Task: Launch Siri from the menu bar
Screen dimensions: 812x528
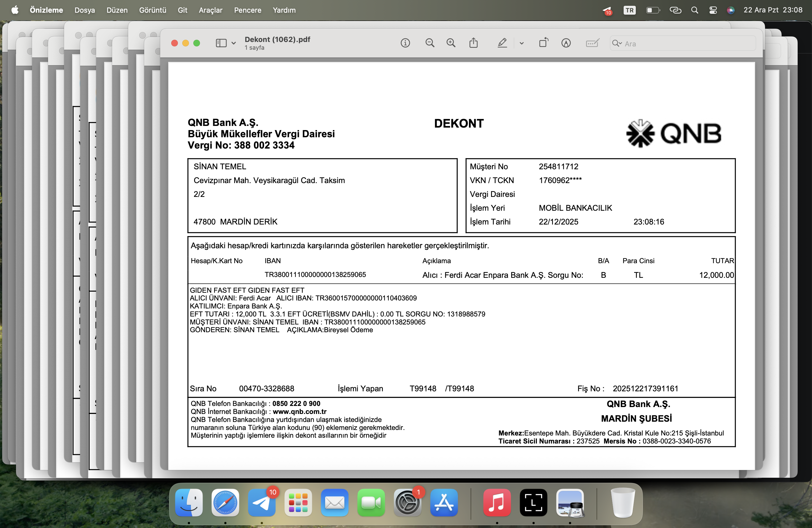Action: (731, 10)
